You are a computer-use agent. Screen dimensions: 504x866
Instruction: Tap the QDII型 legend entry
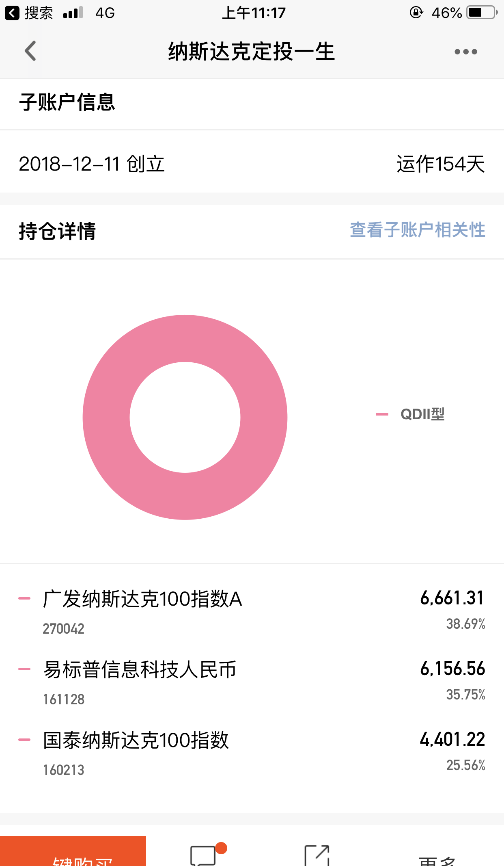click(410, 414)
